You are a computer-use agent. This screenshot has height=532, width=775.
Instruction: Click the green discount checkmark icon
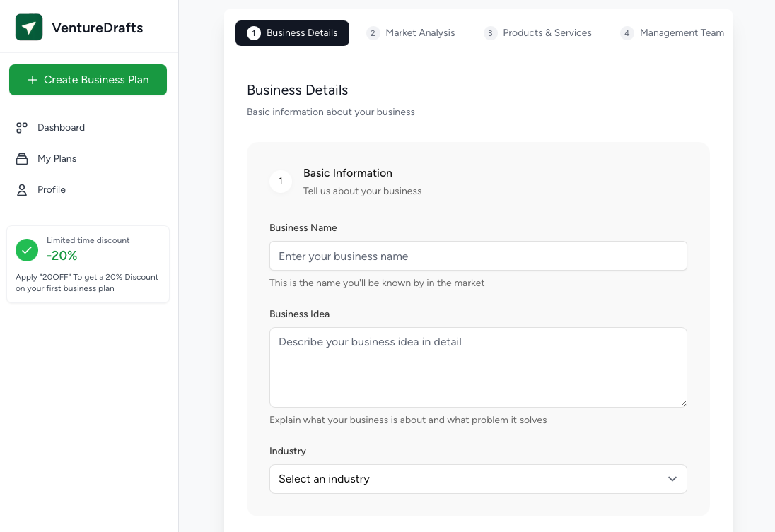(x=27, y=249)
